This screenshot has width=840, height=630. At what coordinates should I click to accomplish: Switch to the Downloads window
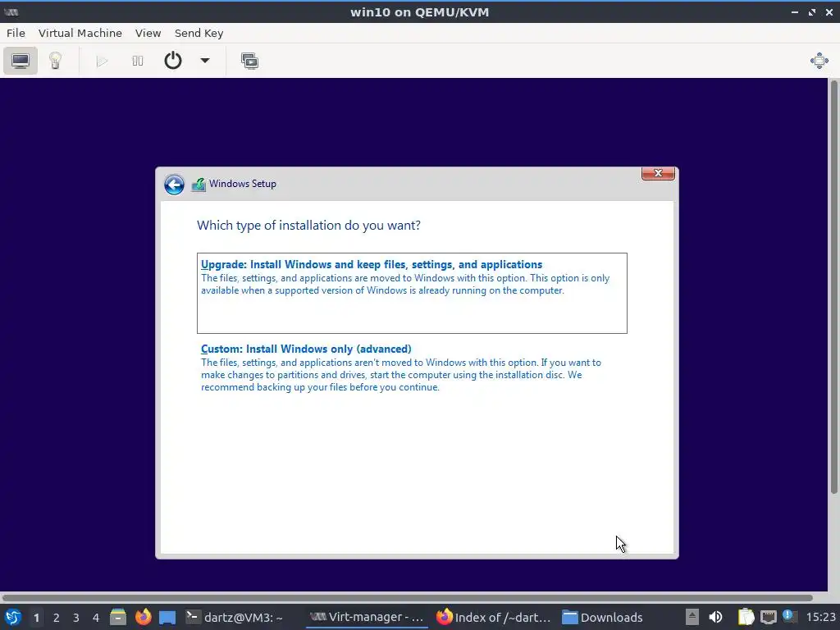602,617
